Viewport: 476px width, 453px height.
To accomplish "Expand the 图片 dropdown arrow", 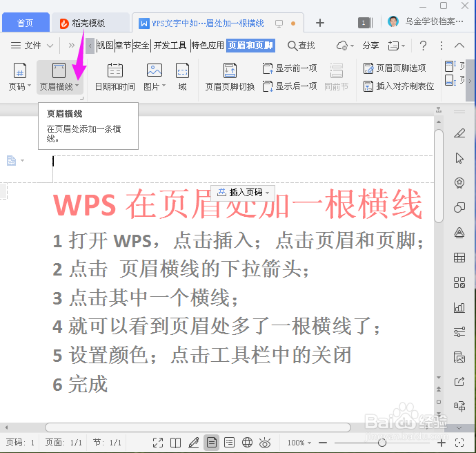I will pos(163,86).
